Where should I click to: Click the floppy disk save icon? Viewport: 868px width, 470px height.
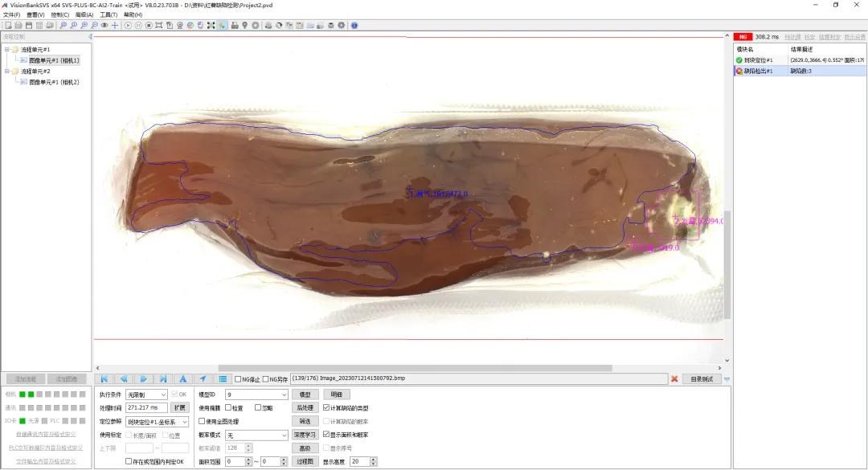[29, 26]
